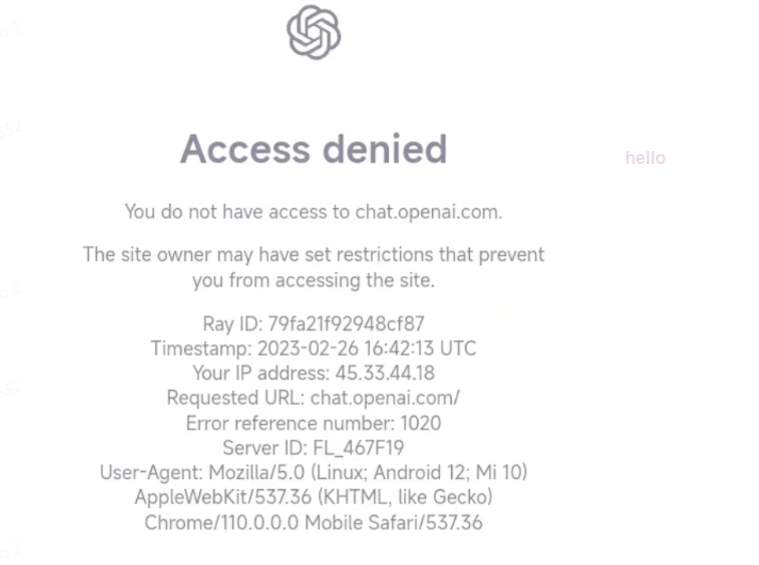Click the timestamp value 2023-02-26 16:42:13 UTC
The image size is (759, 565).
coord(366,349)
